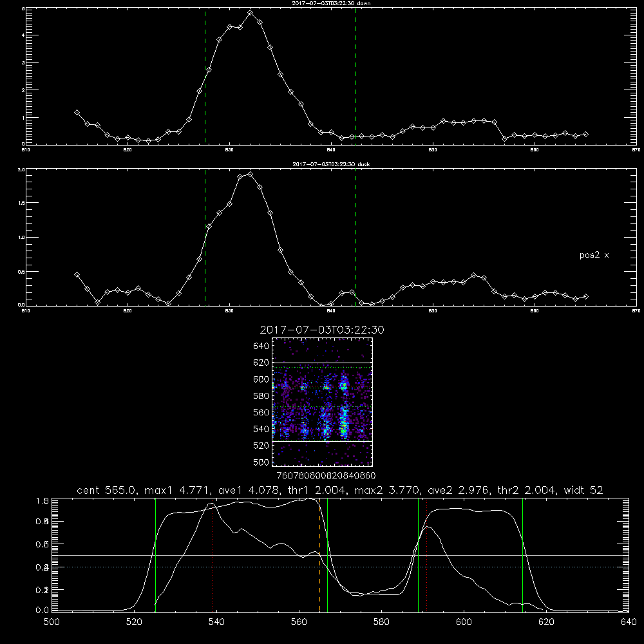This screenshot has width=644, height=644.
Task: Click the right green dashed line in dusk plot
Action: point(355,237)
